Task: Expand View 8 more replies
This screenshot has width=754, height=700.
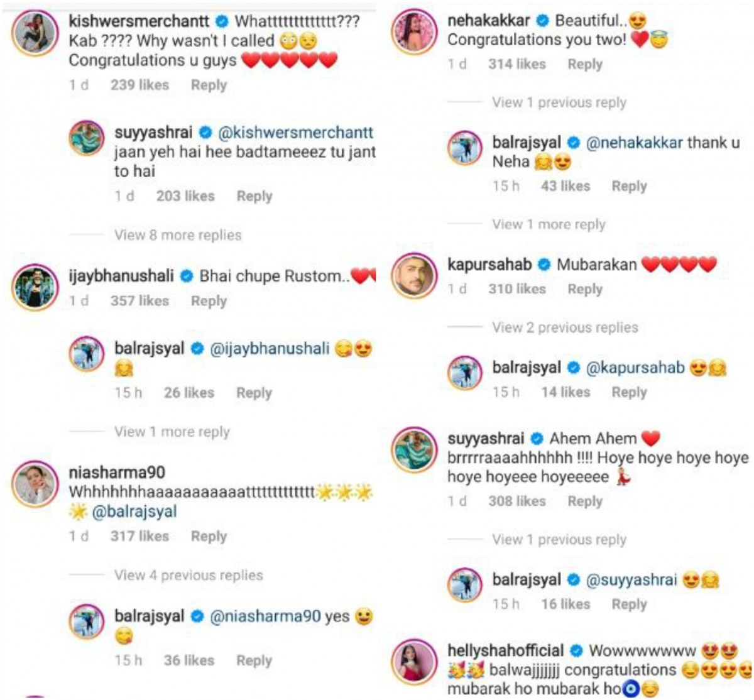Action: click(x=178, y=235)
